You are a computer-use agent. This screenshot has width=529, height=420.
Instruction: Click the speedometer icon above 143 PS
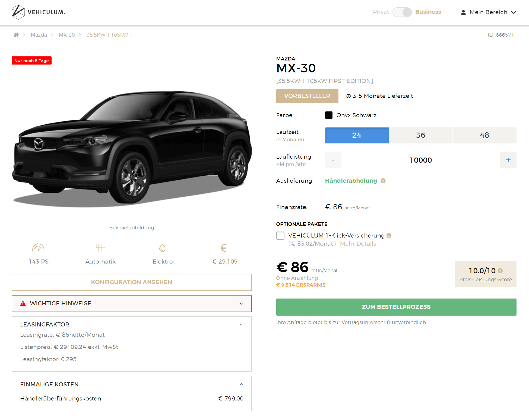click(x=38, y=248)
